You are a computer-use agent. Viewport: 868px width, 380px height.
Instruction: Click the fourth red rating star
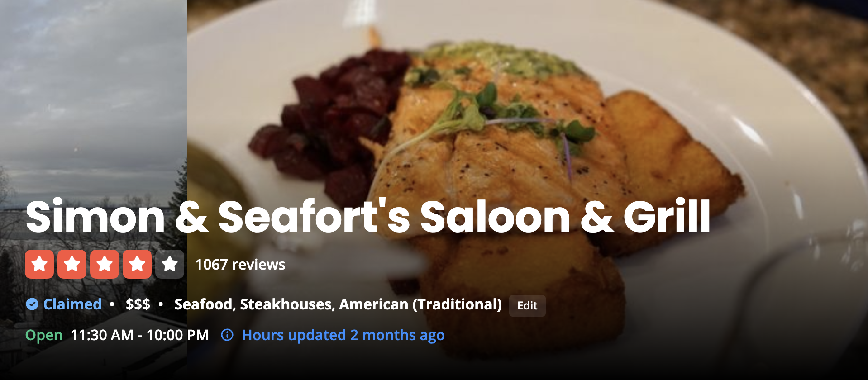(137, 264)
